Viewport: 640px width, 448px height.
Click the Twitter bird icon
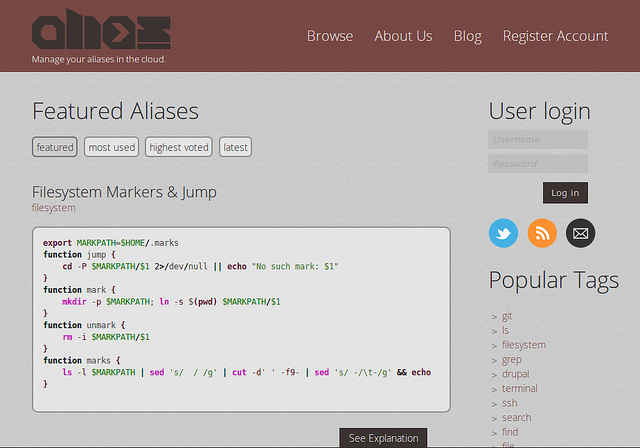tap(503, 233)
